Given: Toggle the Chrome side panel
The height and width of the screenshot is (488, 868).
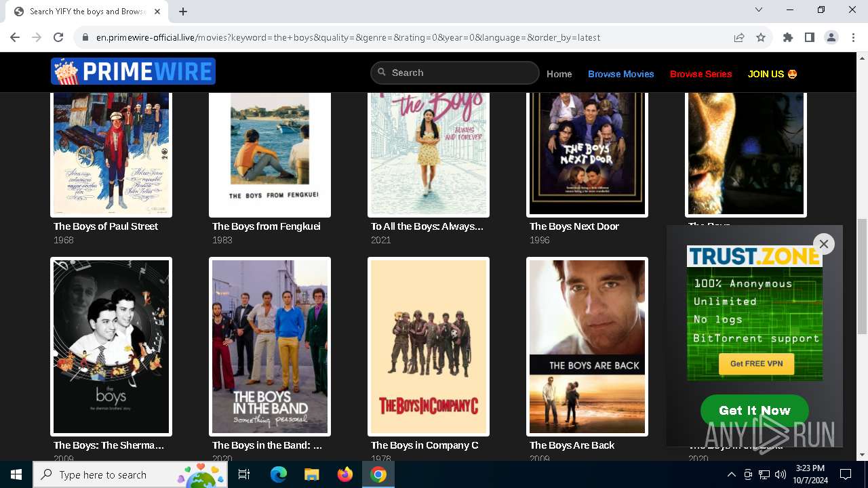Looking at the screenshot, I should coord(810,37).
